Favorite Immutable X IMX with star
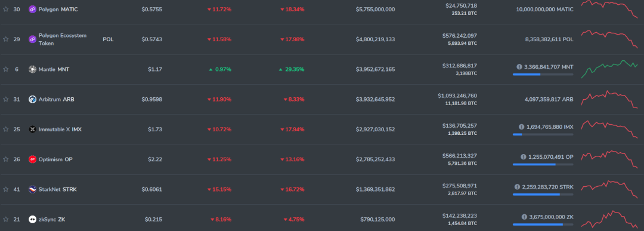Image resolution: width=644 pixels, height=231 pixels. 6,129
